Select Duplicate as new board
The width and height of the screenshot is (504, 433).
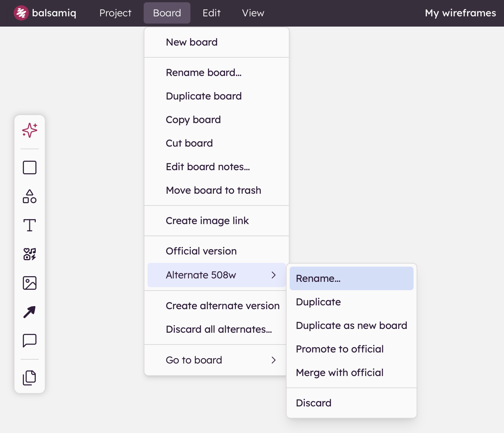click(x=352, y=326)
